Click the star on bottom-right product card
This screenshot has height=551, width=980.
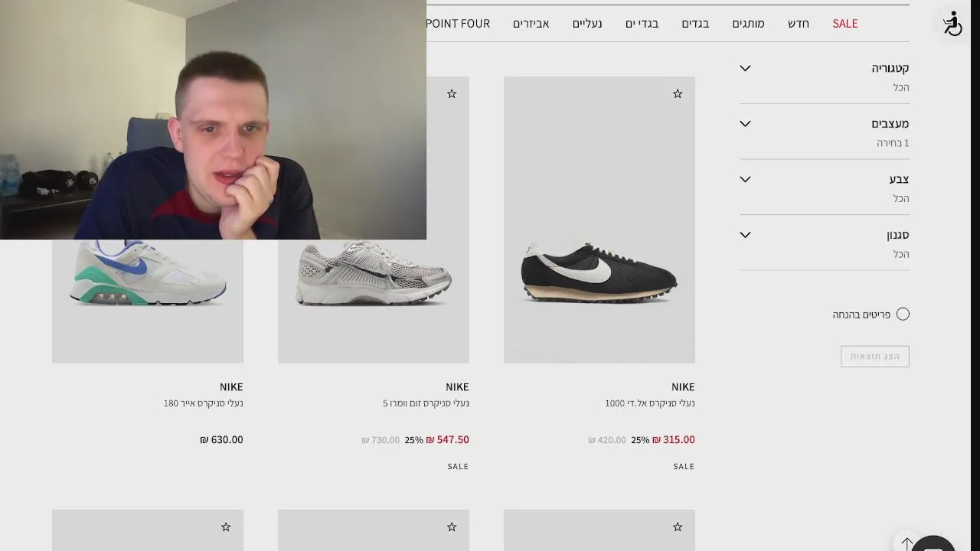click(678, 527)
